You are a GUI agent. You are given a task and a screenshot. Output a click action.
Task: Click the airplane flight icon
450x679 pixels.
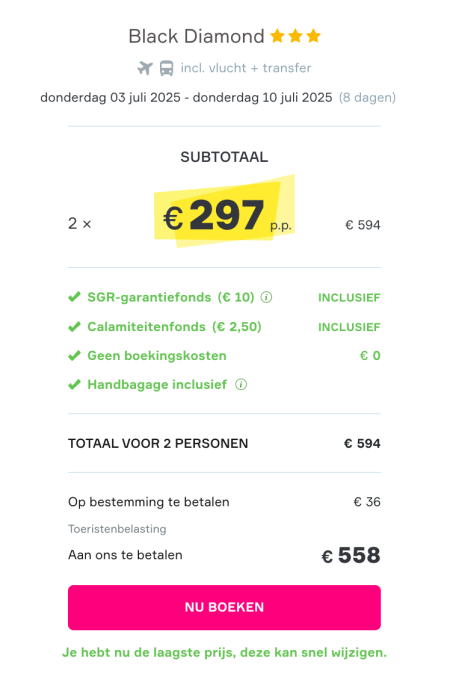145,68
